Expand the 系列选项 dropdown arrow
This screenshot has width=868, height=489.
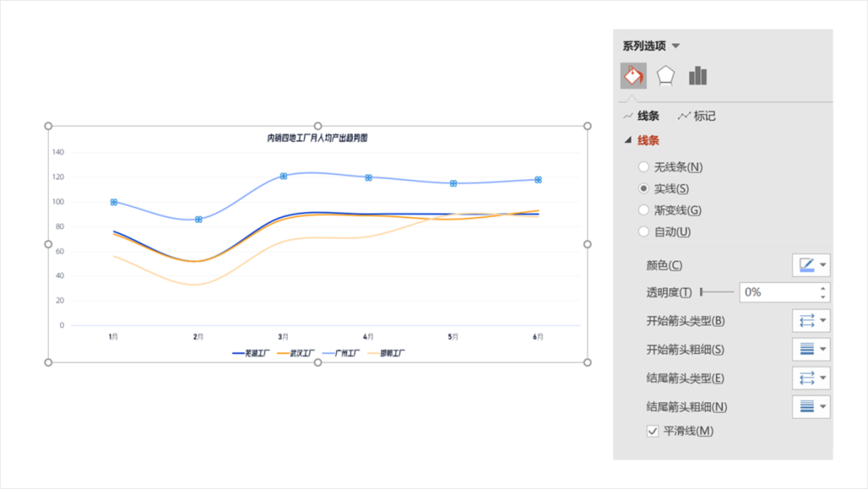point(676,46)
